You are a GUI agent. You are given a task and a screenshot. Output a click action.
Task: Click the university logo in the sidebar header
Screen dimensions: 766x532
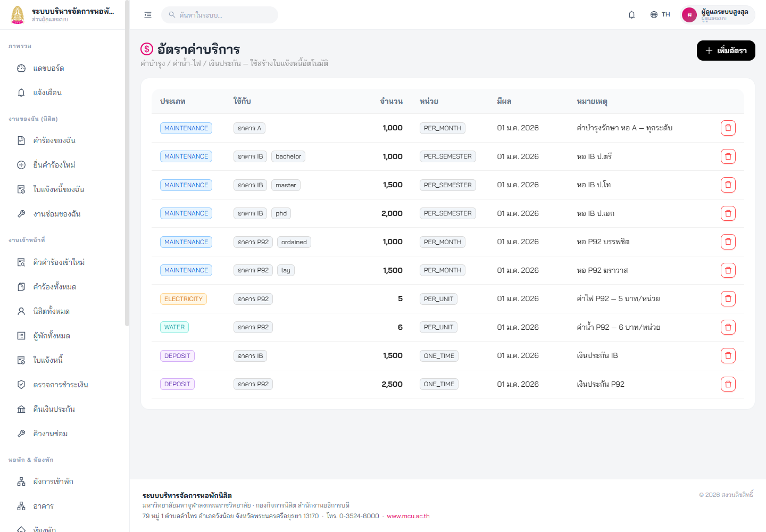18,15
